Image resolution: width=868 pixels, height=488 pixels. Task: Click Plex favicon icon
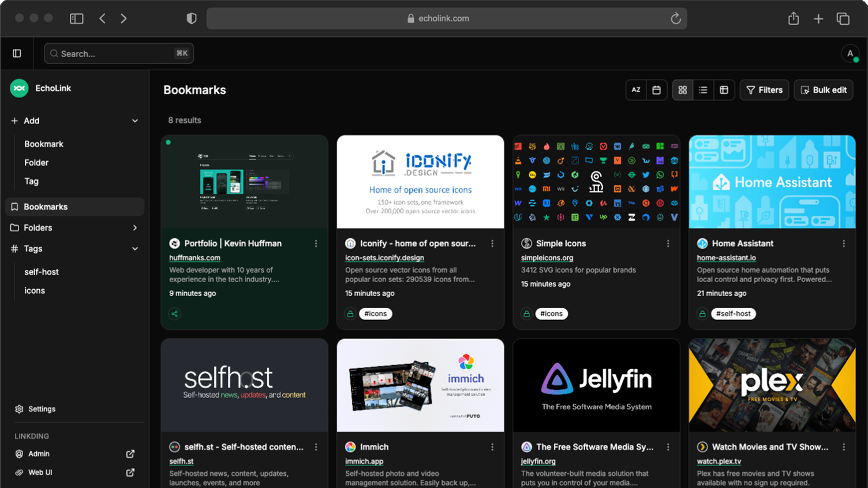click(x=702, y=447)
